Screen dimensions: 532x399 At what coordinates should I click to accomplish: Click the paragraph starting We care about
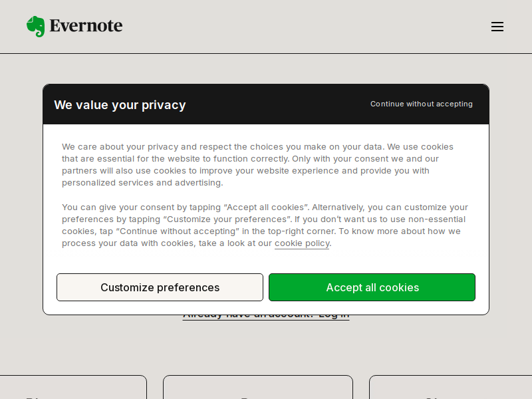(258, 164)
